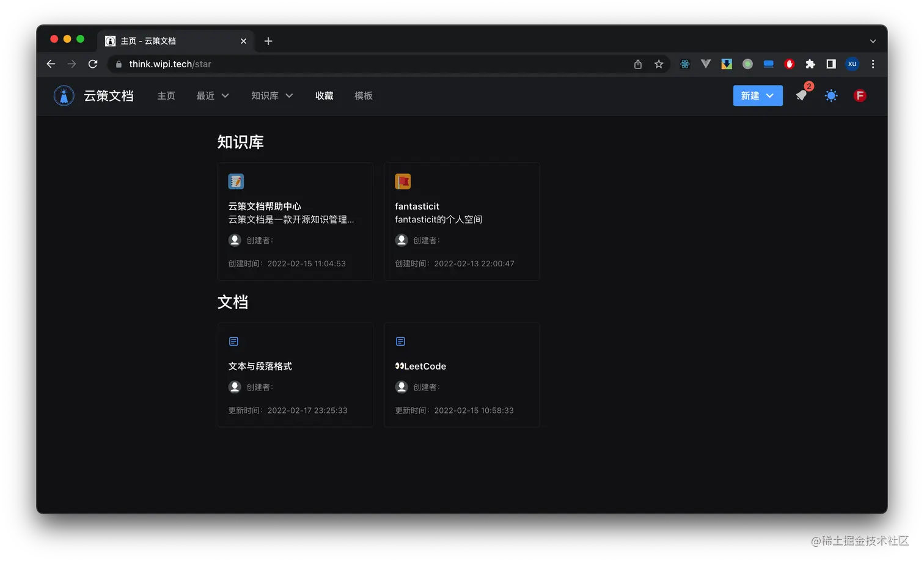
Task: Open fantasticit space via the red book icon
Action: click(402, 181)
